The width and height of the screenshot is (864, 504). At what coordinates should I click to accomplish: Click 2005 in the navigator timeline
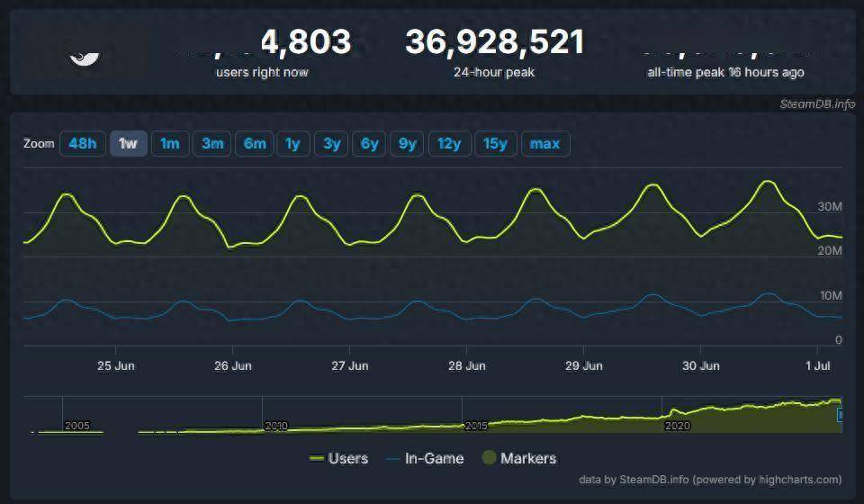(76, 426)
